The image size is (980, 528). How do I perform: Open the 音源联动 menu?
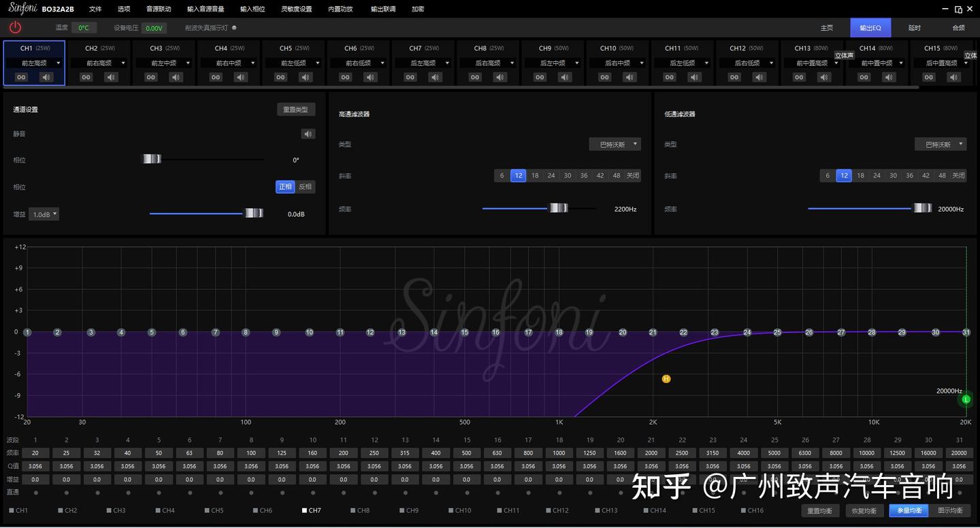pos(159,9)
